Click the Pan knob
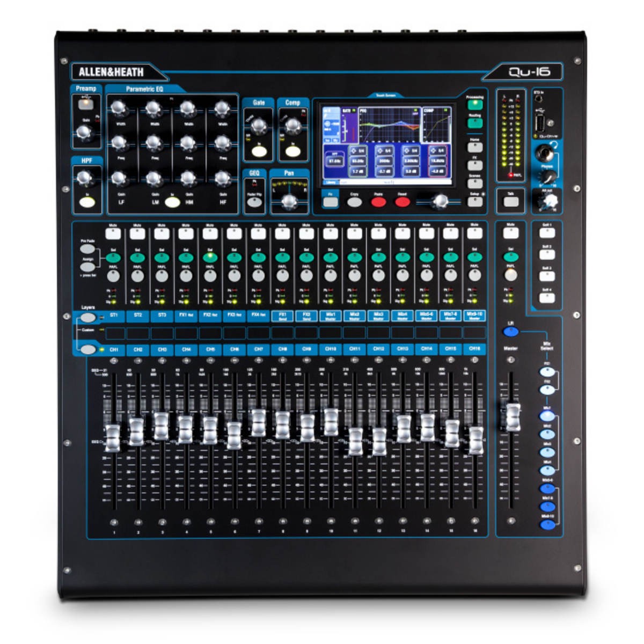Image resolution: width=644 pixels, height=644 pixels. point(289,201)
